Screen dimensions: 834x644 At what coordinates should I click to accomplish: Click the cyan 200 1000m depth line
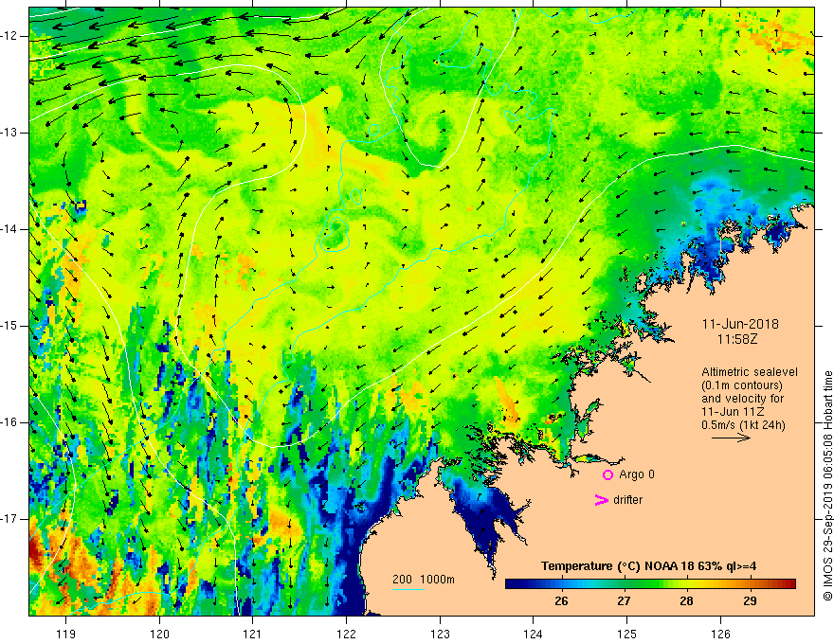point(408,589)
